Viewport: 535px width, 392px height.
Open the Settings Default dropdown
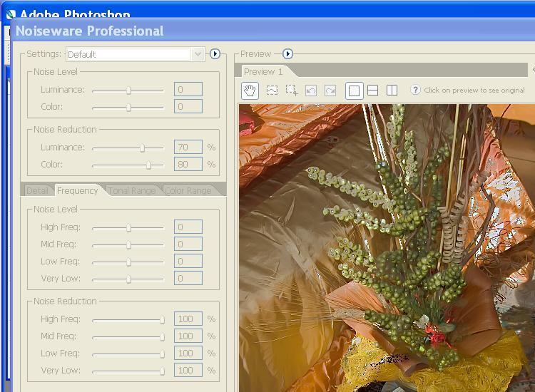point(135,54)
